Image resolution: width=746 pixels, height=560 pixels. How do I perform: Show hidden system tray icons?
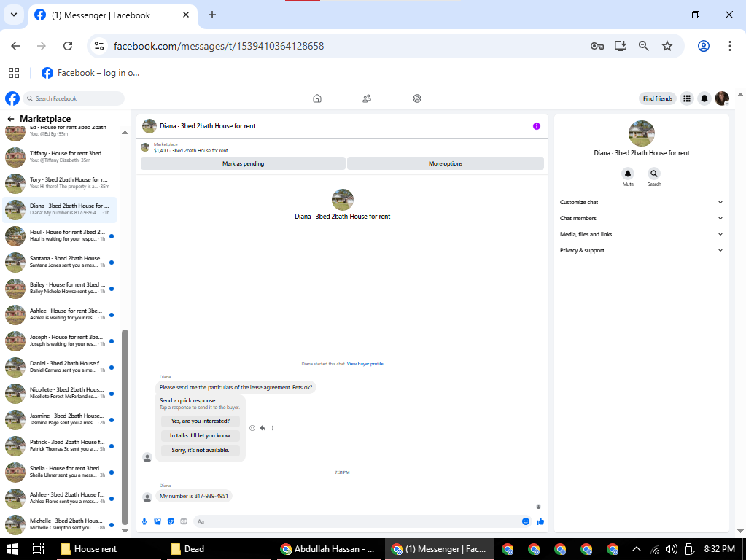click(636, 549)
